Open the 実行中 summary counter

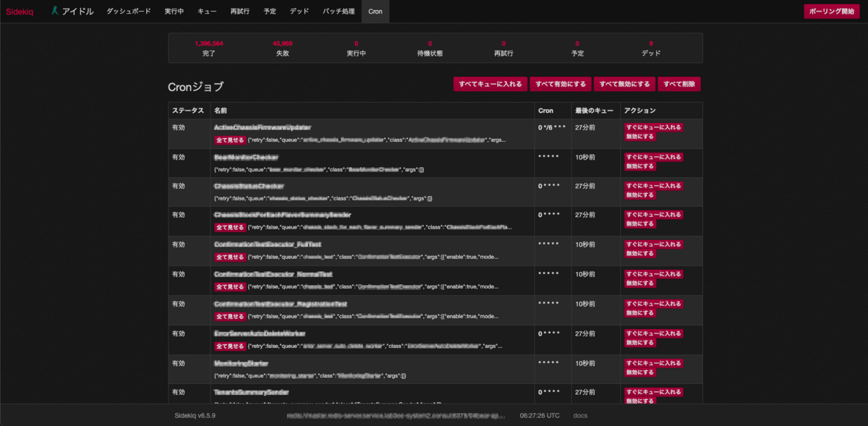pyautogui.click(x=357, y=48)
